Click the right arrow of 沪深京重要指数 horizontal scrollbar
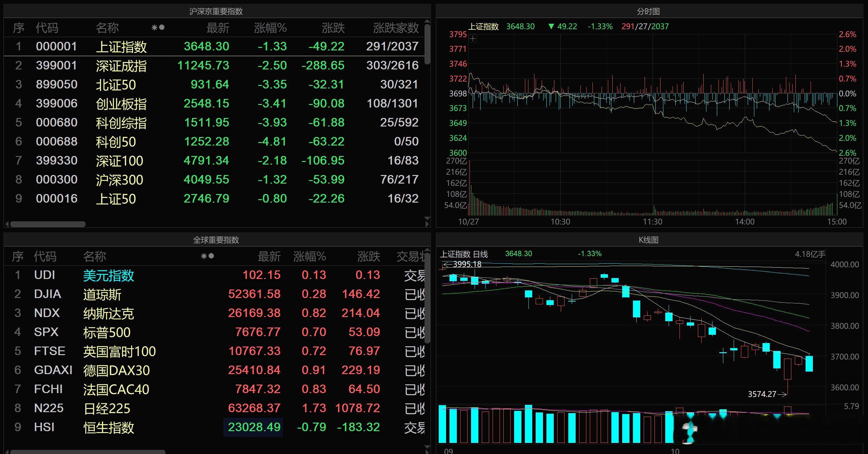Screen dimensions: 868x454 [427, 224]
